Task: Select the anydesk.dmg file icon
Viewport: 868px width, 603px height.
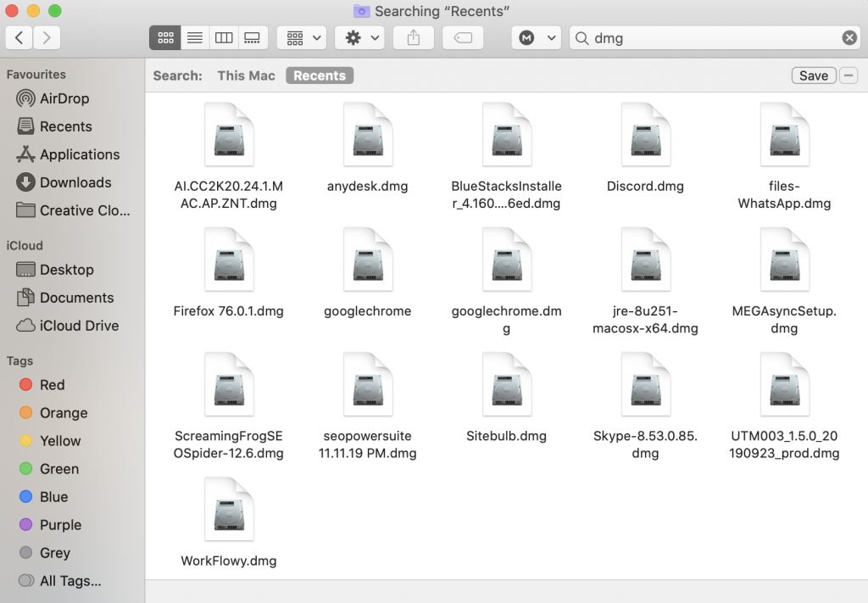Action: [368, 135]
